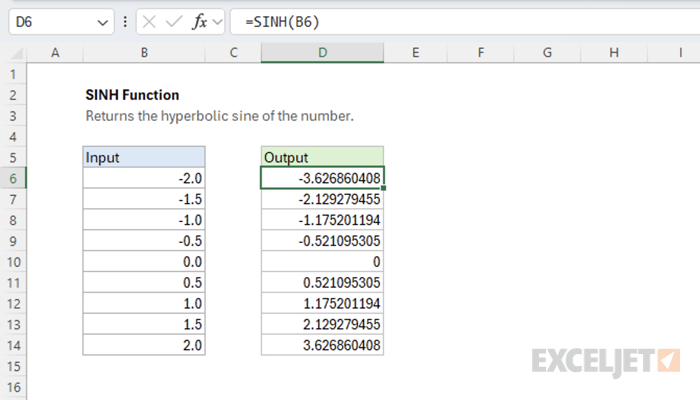Screen dimensions: 700x400
Task: Select row 12 header
Action: (x=13, y=304)
